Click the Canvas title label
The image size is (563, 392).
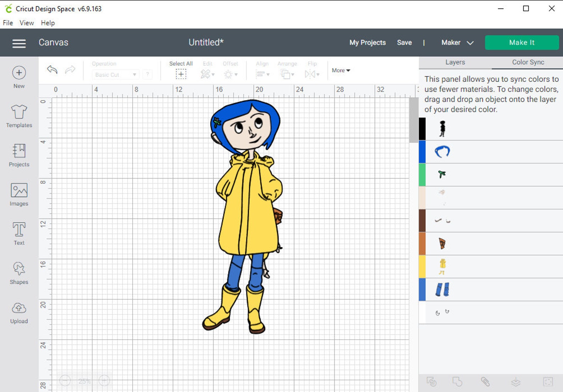coord(54,42)
